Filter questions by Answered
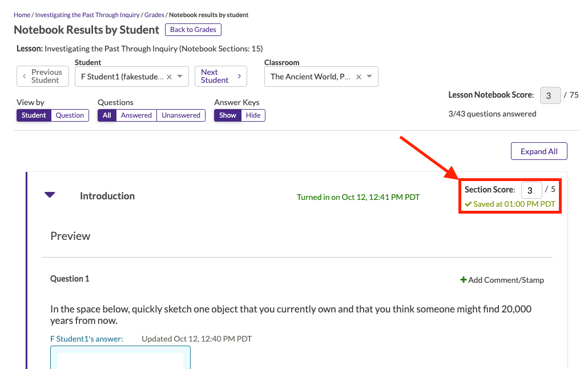The height and width of the screenshot is (369, 588). tap(136, 115)
